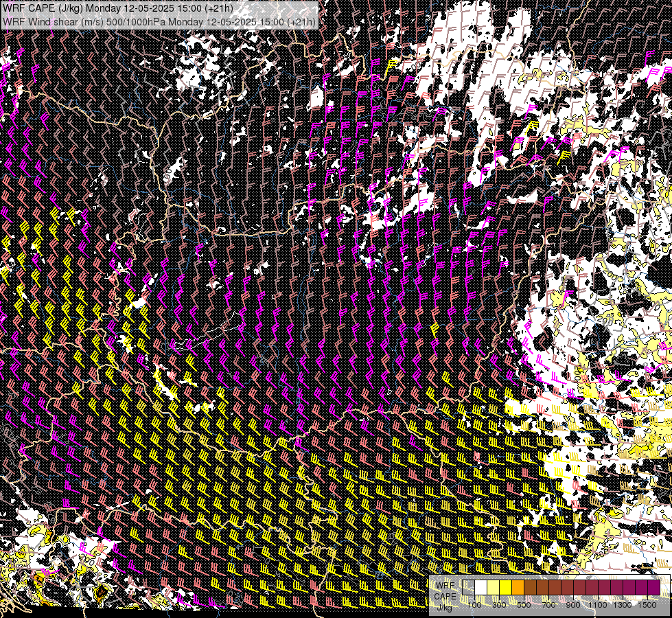Click the '500' legend value
Image resolution: width=672 pixels, height=618 pixels.
coord(524,605)
